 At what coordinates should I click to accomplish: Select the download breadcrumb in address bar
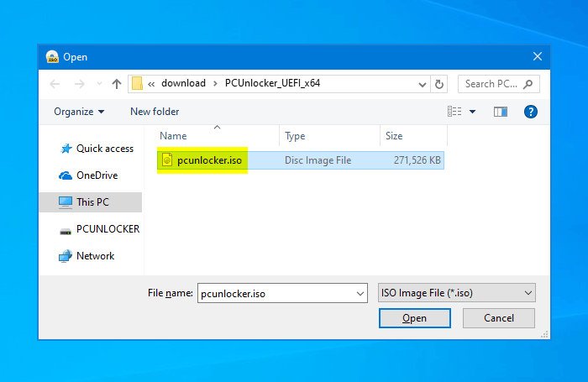coord(183,83)
